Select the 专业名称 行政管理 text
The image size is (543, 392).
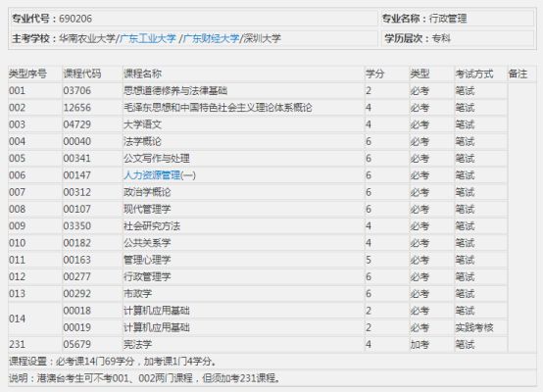click(x=424, y=19)
